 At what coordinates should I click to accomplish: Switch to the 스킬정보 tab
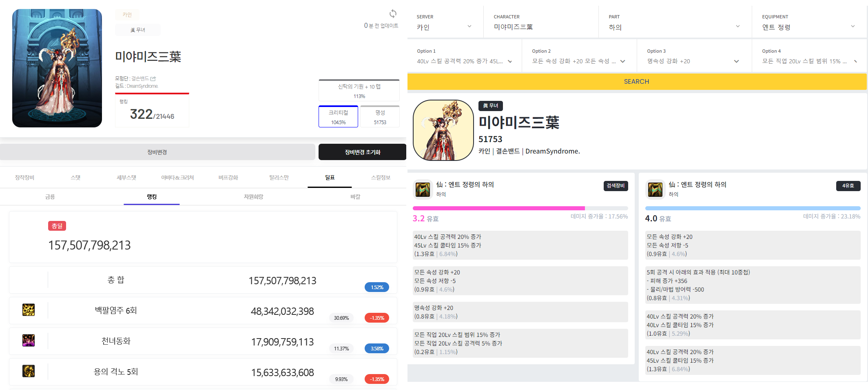click(381, 178)
